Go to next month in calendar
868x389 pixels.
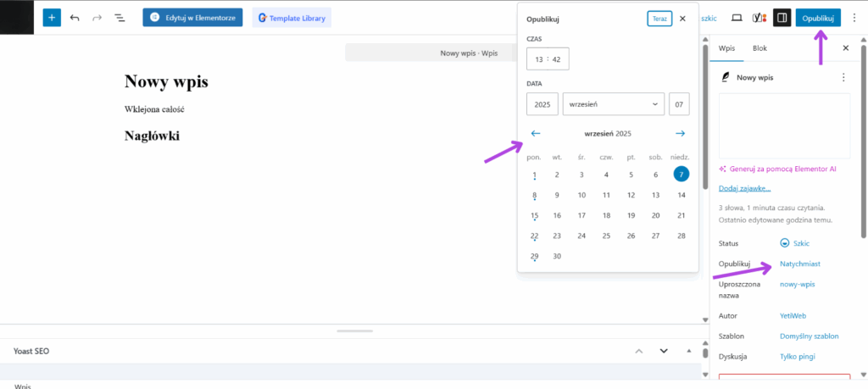680,133
